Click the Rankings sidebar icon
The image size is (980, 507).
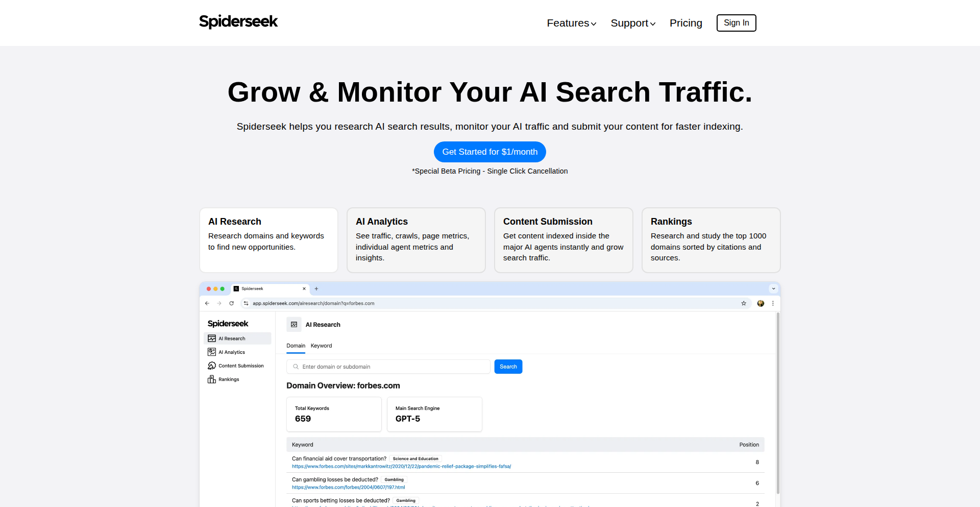pyautogui.click(x=212, y=379)
